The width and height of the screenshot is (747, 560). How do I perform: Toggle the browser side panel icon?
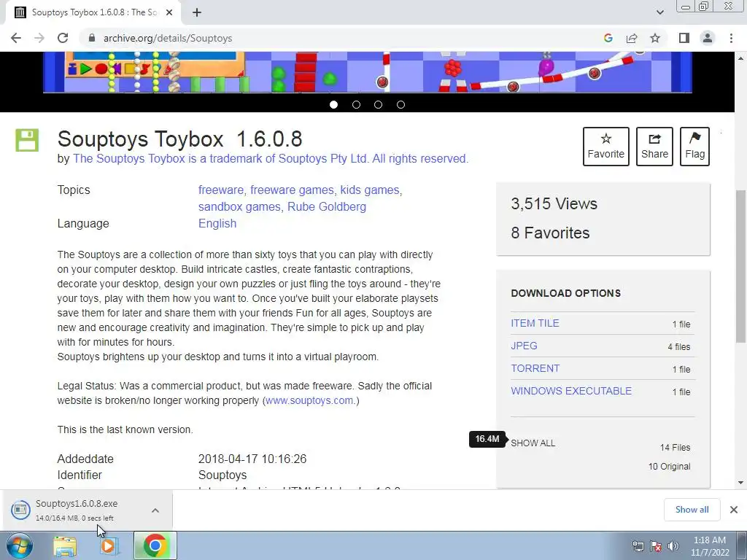684,38
